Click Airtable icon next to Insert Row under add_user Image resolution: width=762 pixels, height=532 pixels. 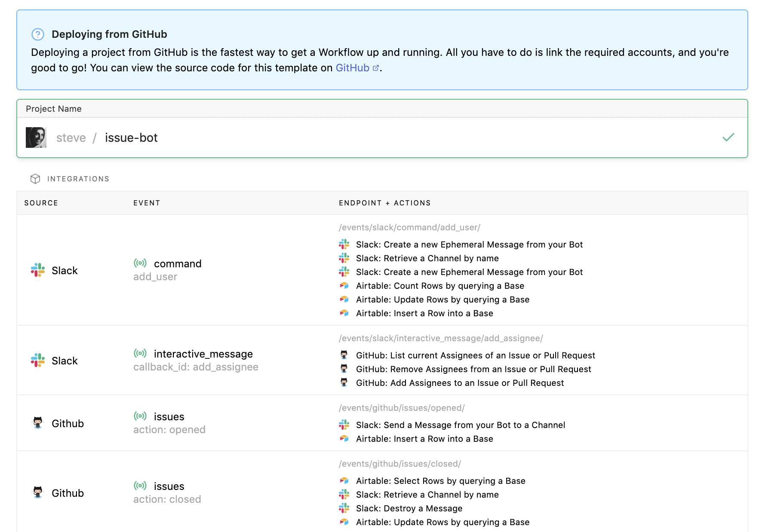pos(344,313)
